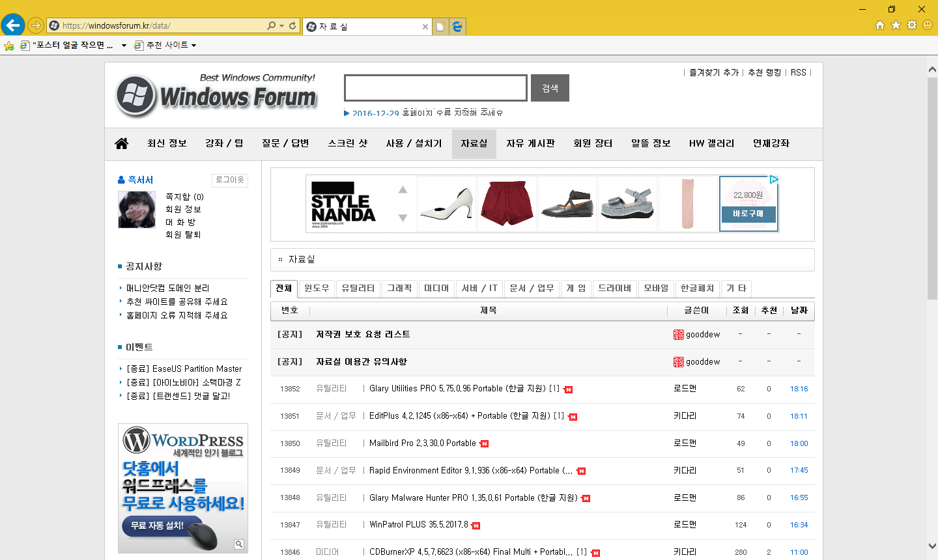Open the 질문 / 답변 menu

285,143
